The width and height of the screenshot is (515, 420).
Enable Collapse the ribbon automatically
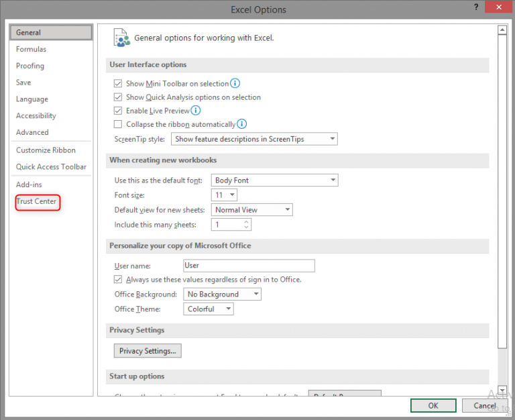tap(119, 124)
